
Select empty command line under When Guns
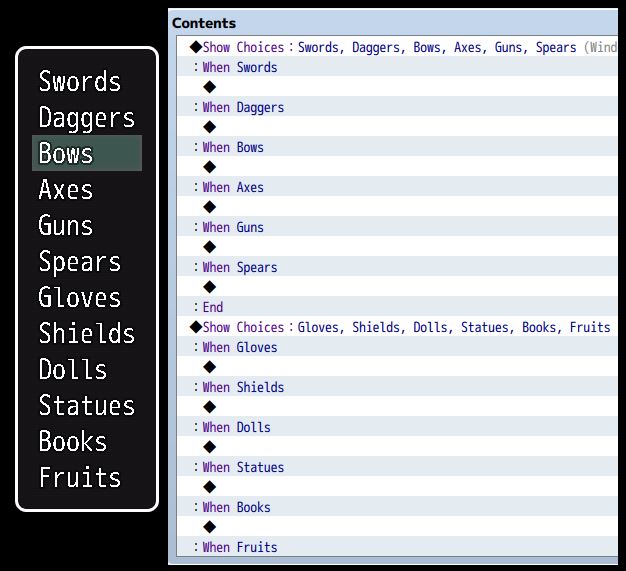[397, 246]
